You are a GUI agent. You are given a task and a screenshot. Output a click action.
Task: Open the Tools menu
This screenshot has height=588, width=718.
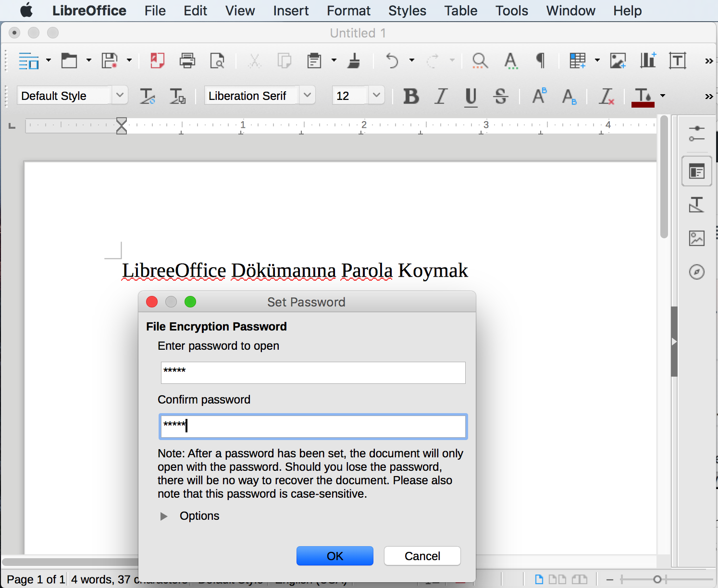pyautogui.click(x=512, y=11)
